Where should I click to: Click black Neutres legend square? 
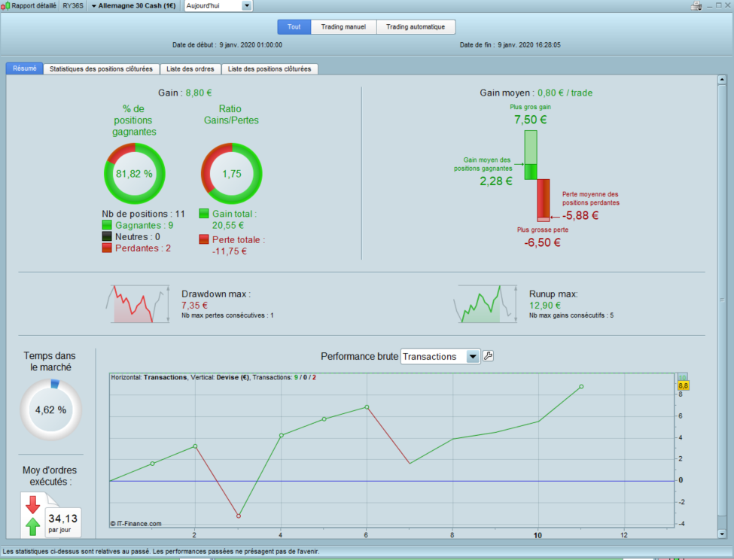click(x=107, y=236)
